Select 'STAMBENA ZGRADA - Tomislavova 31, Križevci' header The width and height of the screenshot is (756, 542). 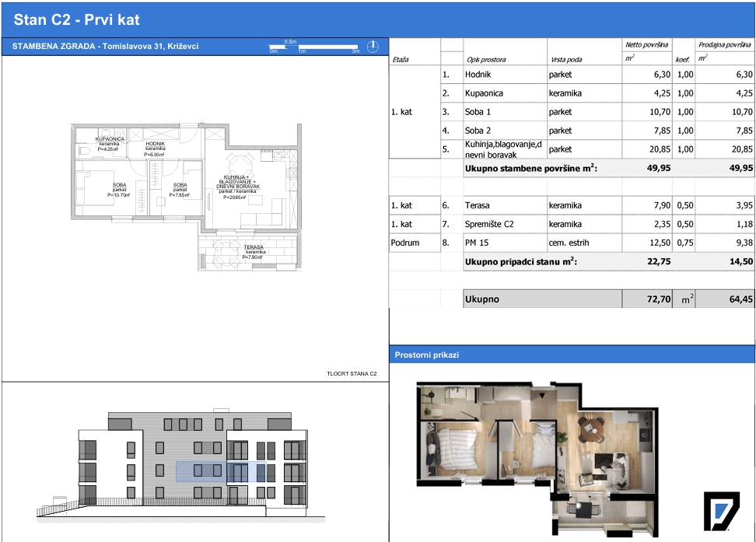pyautogui.click(x=105, y=47)
